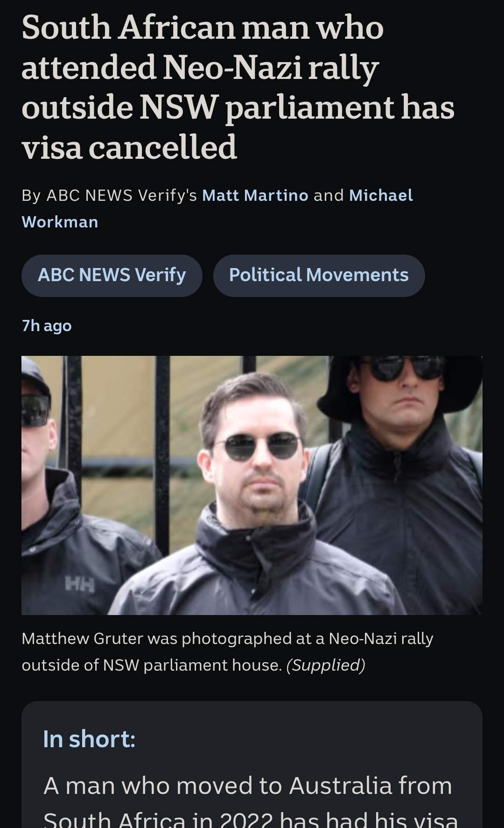
Task: Click the word 'parliament' in the headline
Action: coord(310,107)
